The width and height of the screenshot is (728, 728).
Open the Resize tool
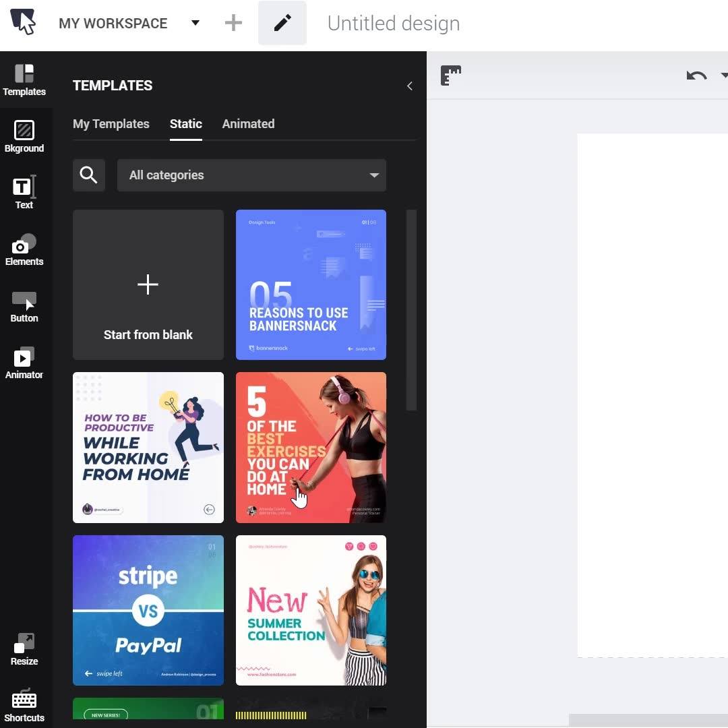[24, 650]
